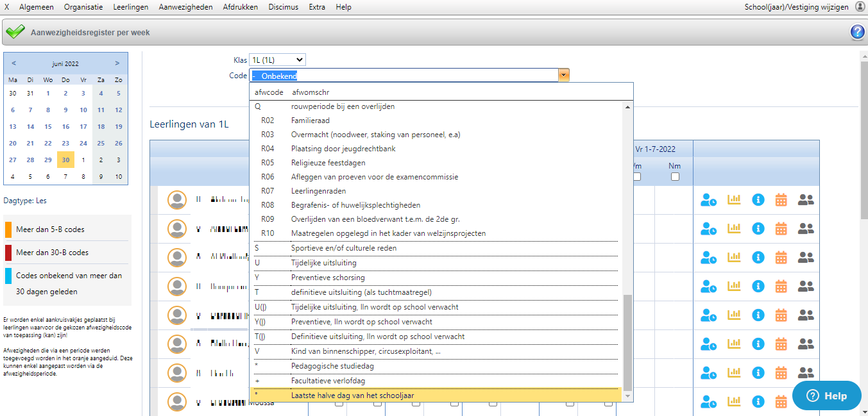The height and width of the screenshot is (416, 868).
Task: Open calendar icon in first student row
Action: point(781,200)
